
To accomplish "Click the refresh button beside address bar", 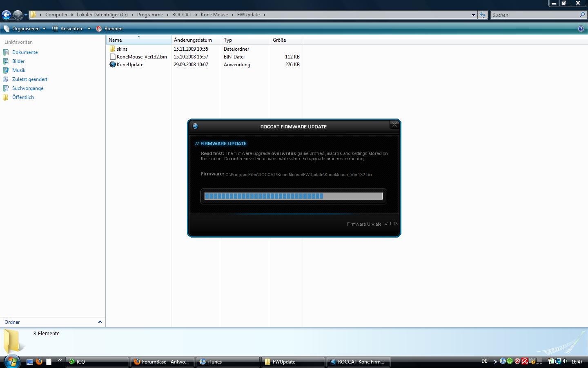I will [x=483, y=15].
